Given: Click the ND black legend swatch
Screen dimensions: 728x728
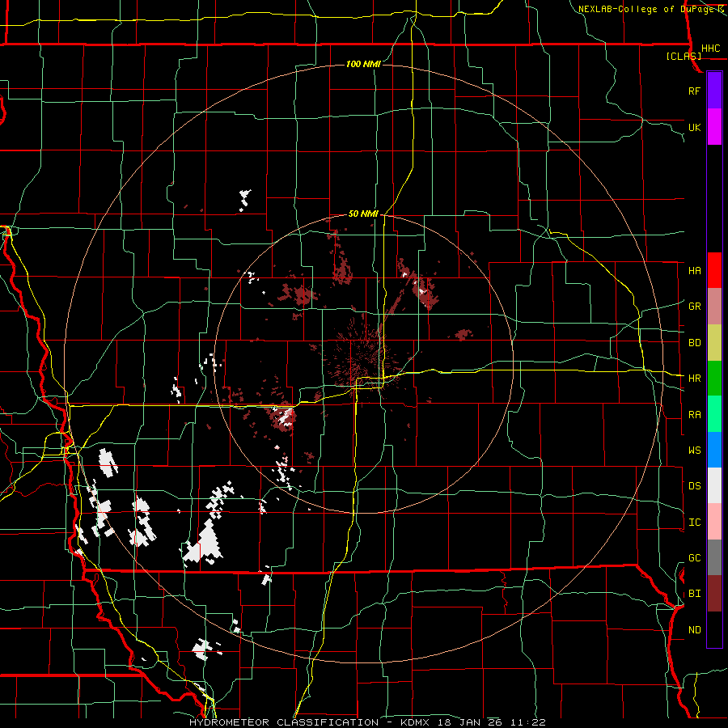Looking at the screenshot, I should [x=714, y=629].
